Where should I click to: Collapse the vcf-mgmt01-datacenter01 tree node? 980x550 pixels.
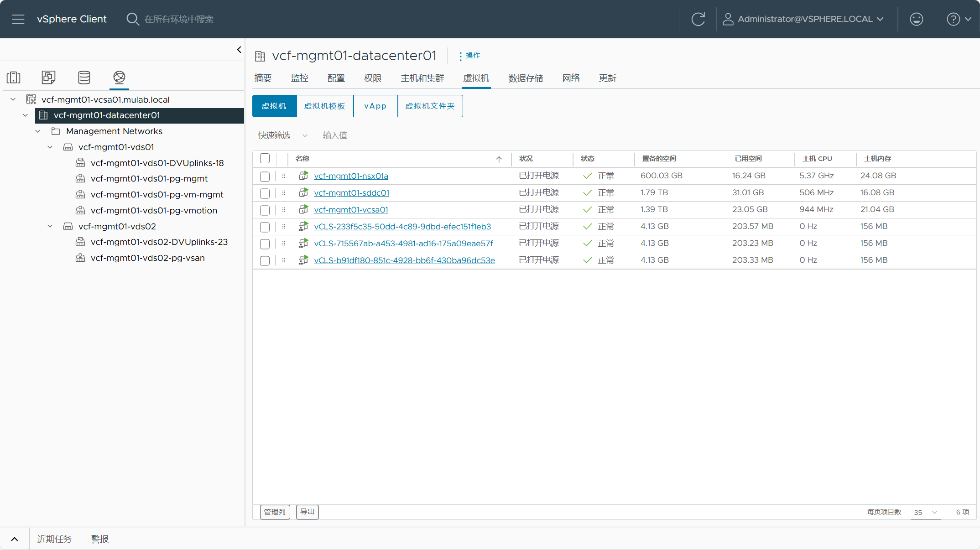tap(26, 115)
